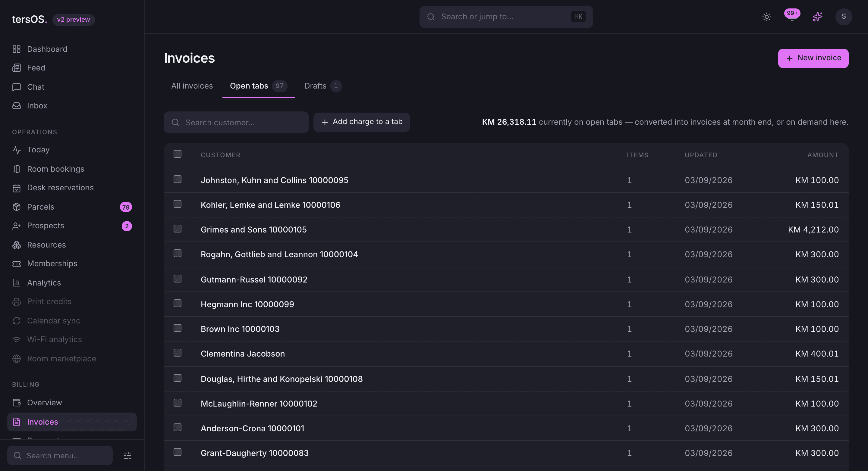Click the New invoice button
Screen dimensions: 868x471
click(x=813, y=58)
